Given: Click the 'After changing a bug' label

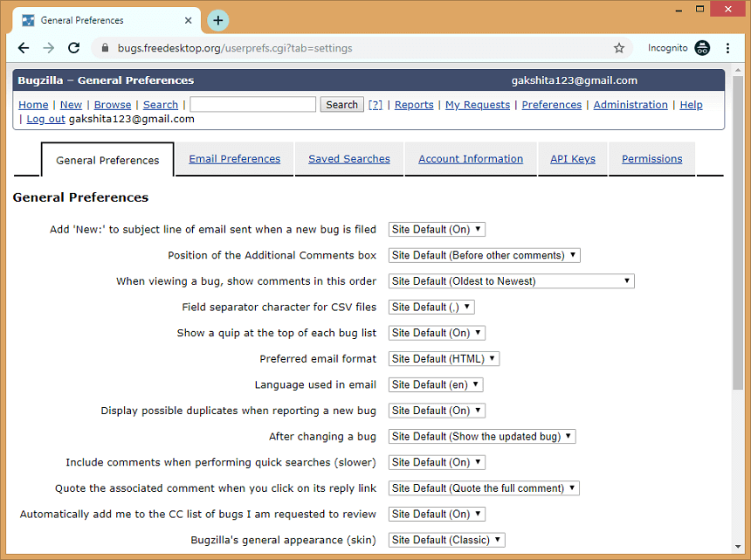Looking at the screenshot, I should point(322,437).
